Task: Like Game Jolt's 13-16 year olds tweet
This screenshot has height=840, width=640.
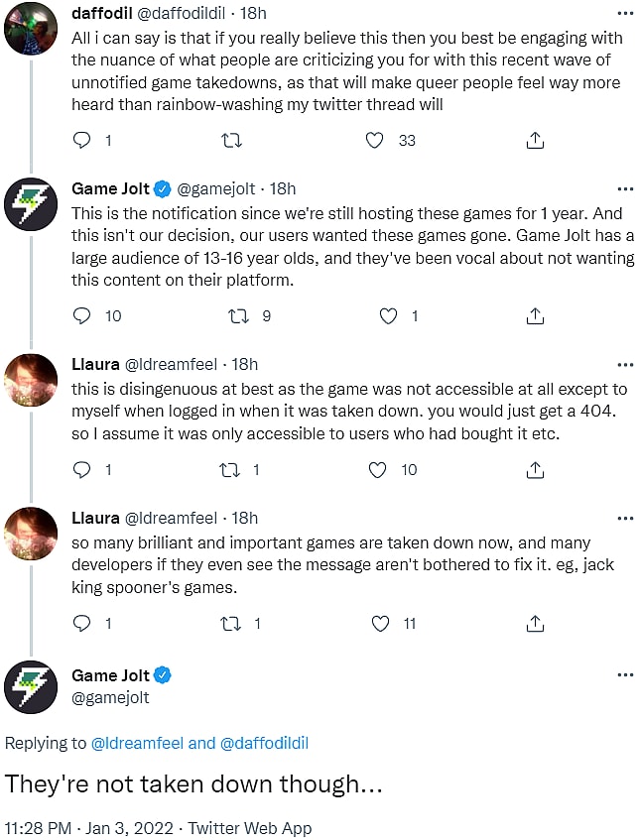Action: 389,316
